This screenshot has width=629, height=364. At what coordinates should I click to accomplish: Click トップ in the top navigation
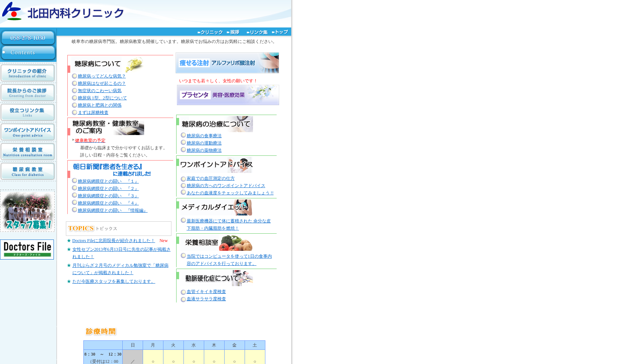point(280,32)
